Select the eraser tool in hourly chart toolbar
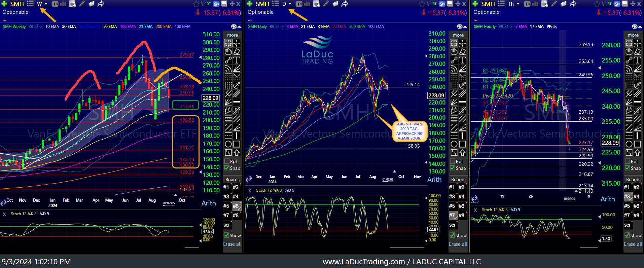 coord(638,51)
